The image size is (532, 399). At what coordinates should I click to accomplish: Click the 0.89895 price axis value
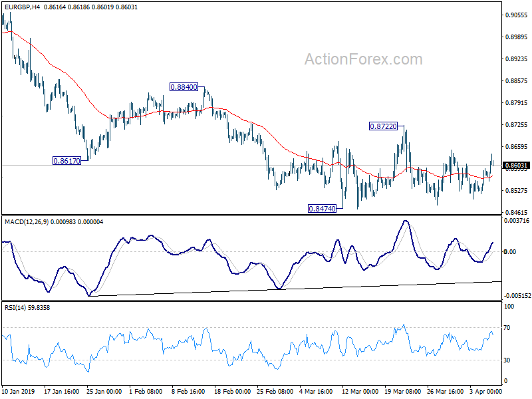[x=517, y=37]
